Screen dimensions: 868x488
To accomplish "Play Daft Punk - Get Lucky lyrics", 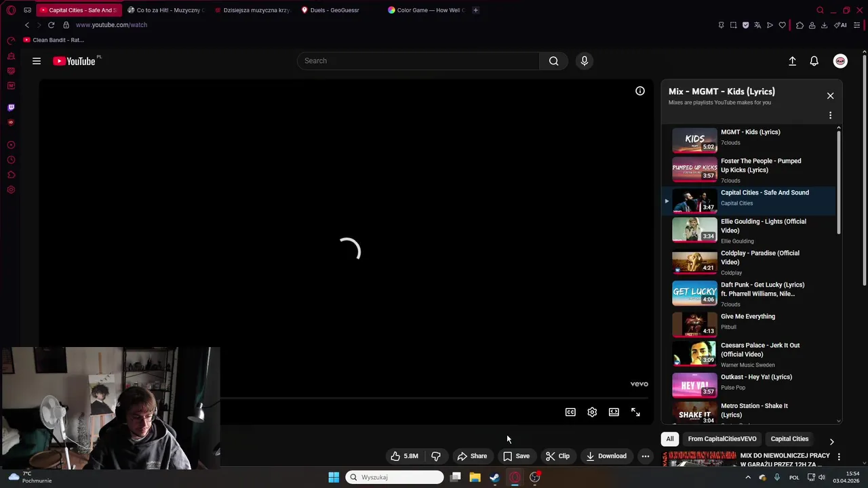I will 750,294.
